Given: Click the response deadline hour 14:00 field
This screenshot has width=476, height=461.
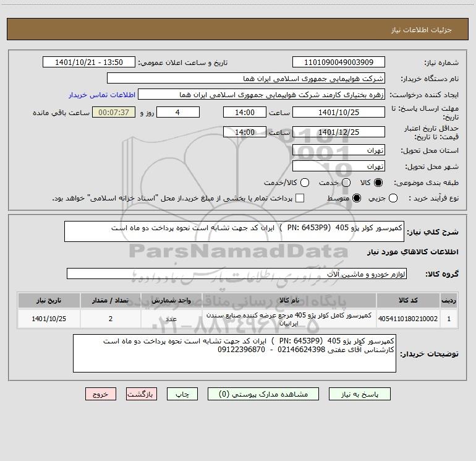Looking at the screenshot, I should point(245,113).
